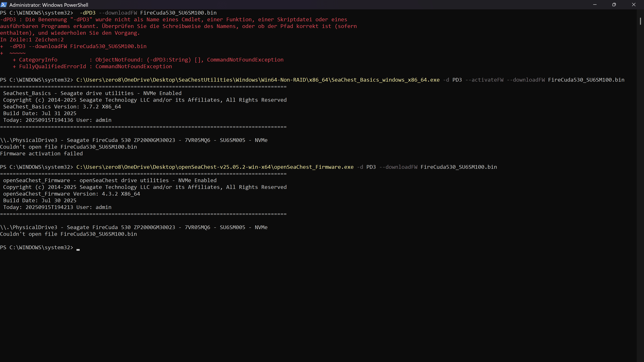Click the blinking cursor at the last prompt
Viewport: 644px width, 362px height.
click(x=78, y=249)
